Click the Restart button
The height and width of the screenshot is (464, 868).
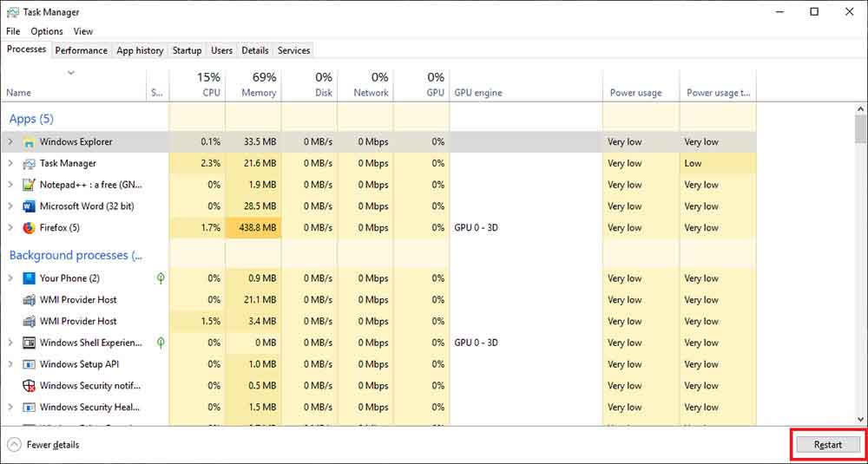pos(828,445)
